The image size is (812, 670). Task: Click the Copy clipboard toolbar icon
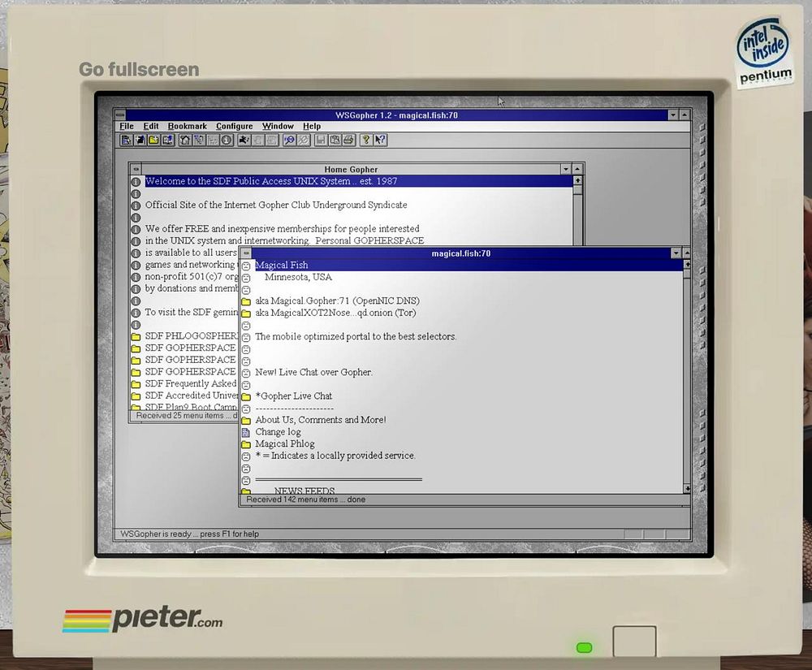pyautogui.click(x=335, y=140)
